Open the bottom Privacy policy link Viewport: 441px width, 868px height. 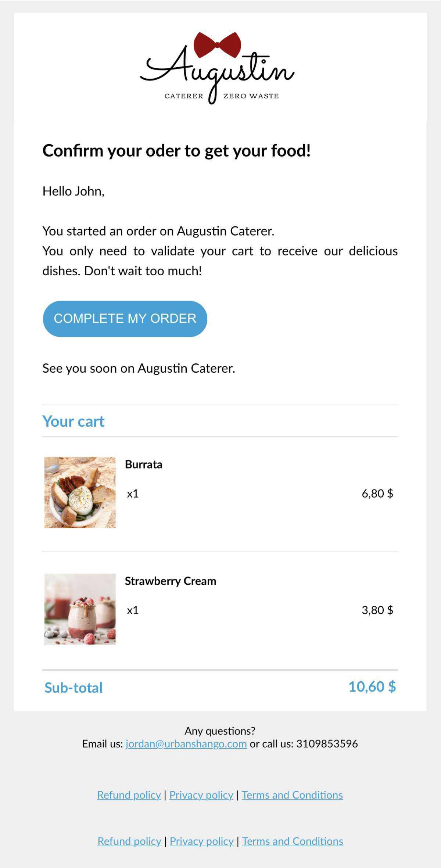[202, 841]
